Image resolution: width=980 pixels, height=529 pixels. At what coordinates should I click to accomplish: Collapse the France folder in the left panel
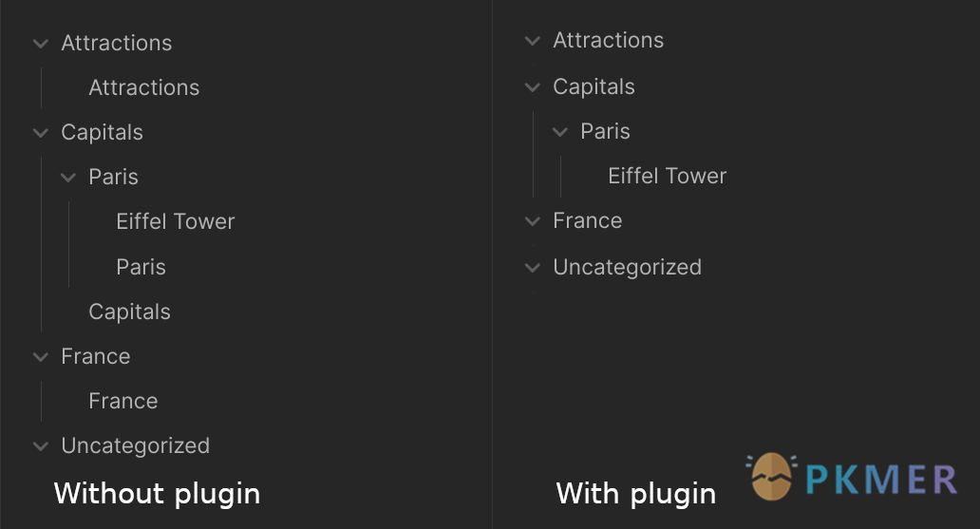(x=41, y=358)
